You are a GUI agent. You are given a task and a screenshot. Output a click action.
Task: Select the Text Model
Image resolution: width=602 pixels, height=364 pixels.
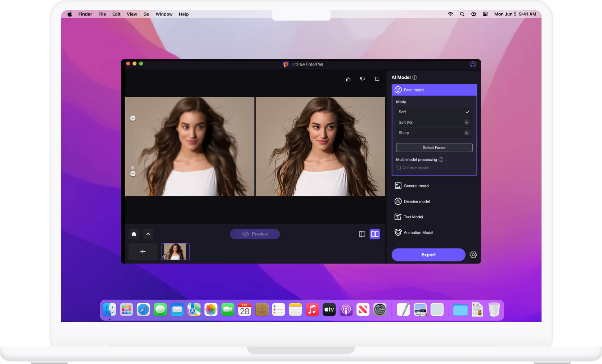click(413, 217)
